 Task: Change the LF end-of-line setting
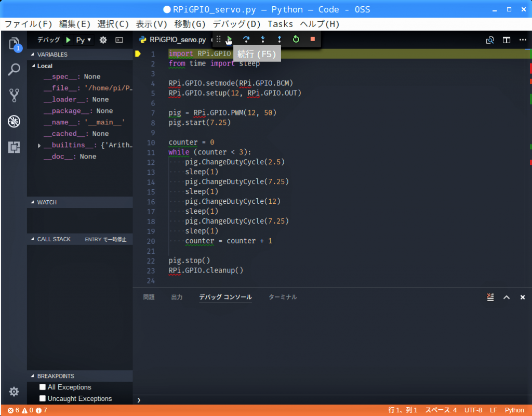pyautogui.click(x=494, y=410)
